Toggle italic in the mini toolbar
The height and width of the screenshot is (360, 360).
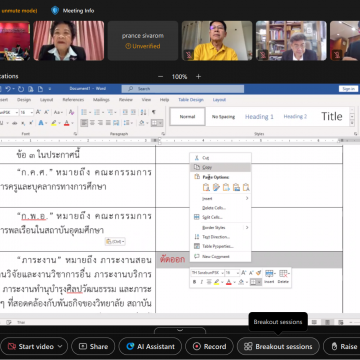click(201, 282)
